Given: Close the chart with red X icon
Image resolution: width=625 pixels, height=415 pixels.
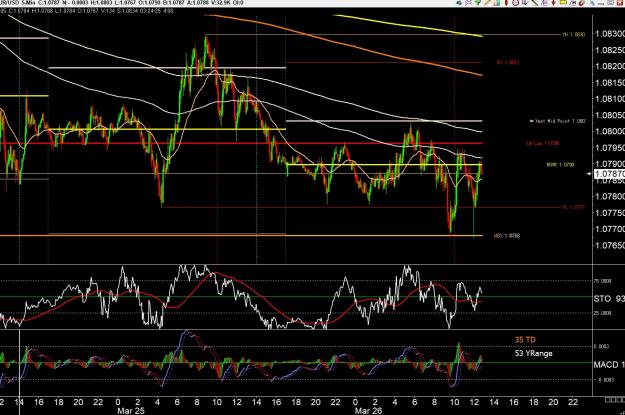Looking at the screenshot, I should coord(620,2).
